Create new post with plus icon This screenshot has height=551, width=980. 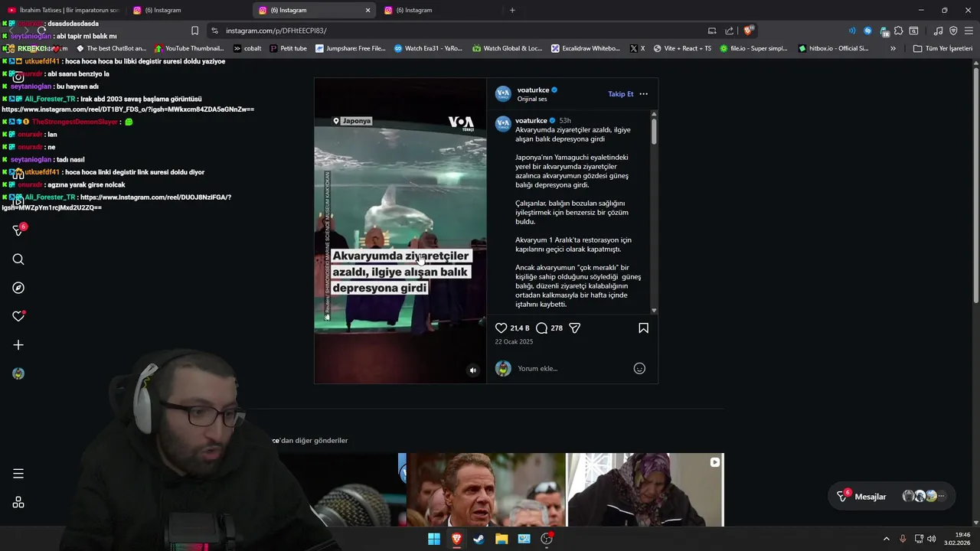click(x=18, y=345)
